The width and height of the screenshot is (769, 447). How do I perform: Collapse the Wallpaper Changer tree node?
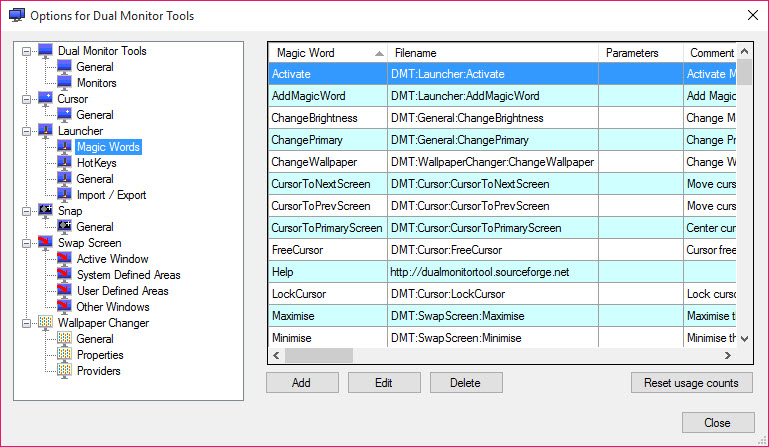[26, 323]
